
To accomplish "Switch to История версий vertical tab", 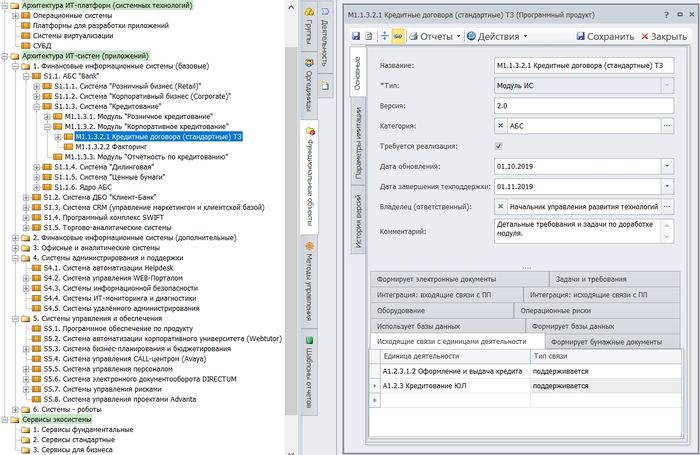I will point(357,225).
